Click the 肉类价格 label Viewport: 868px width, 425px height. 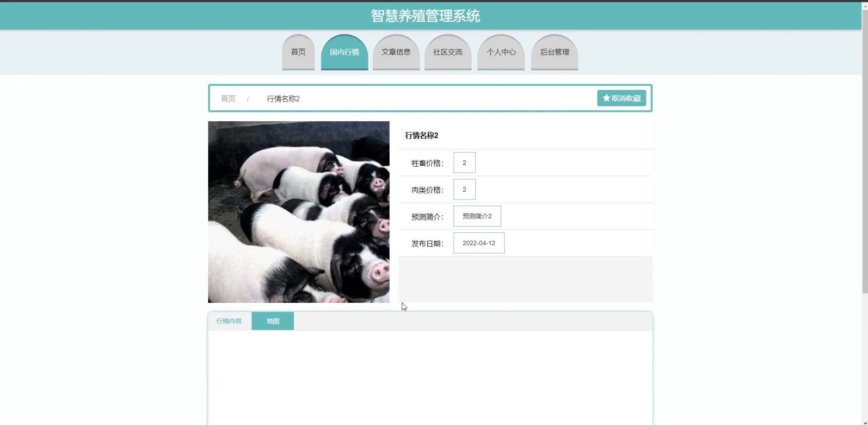[x=427, y=190]
